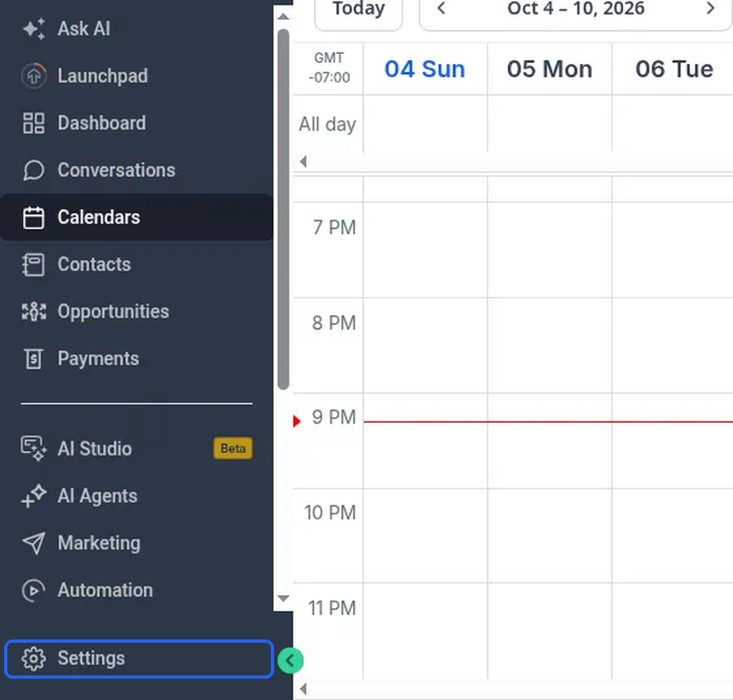Click the 8 PM slot on Monday

pos(550,345)
